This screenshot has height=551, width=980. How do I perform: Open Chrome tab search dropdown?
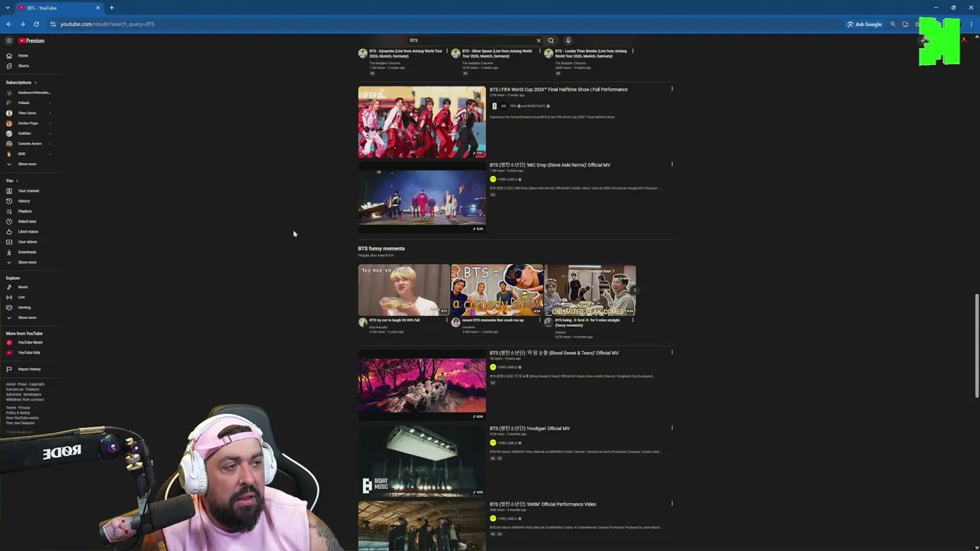pos(7,8)
